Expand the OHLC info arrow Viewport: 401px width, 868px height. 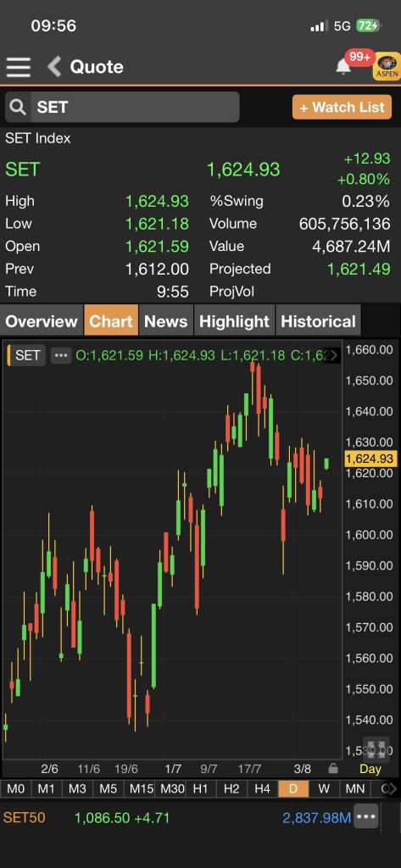click(x=333, y=355)
